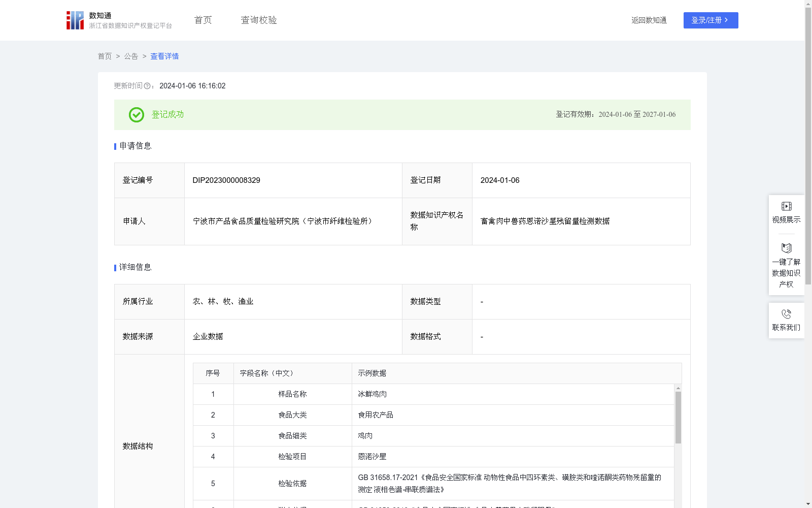812x508 pixels.
Task: Open the 查询校验 navigation menu item
Action: (259, 20)
